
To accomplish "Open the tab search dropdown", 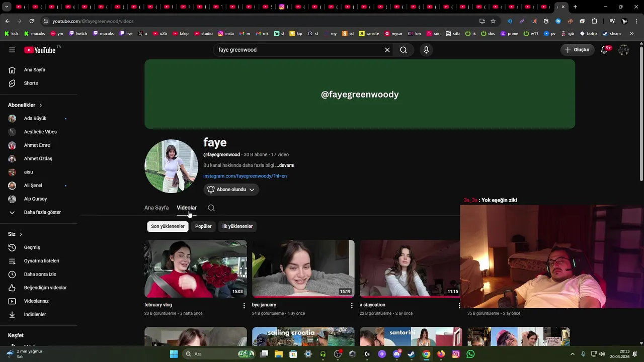I will click(7, 7).
